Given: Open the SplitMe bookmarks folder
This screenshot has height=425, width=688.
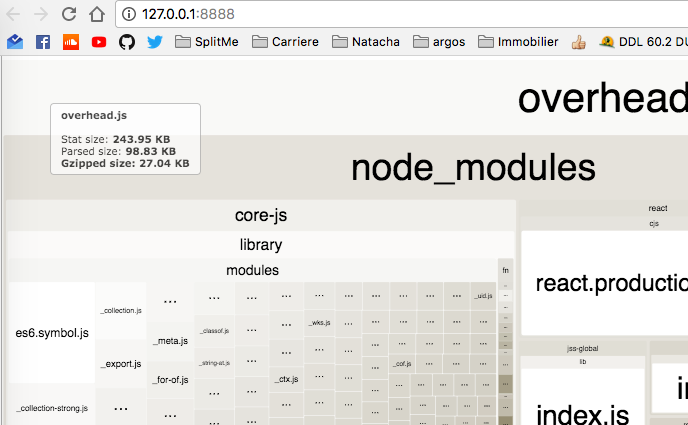Looking at the screenshot, I should point(207,42).
